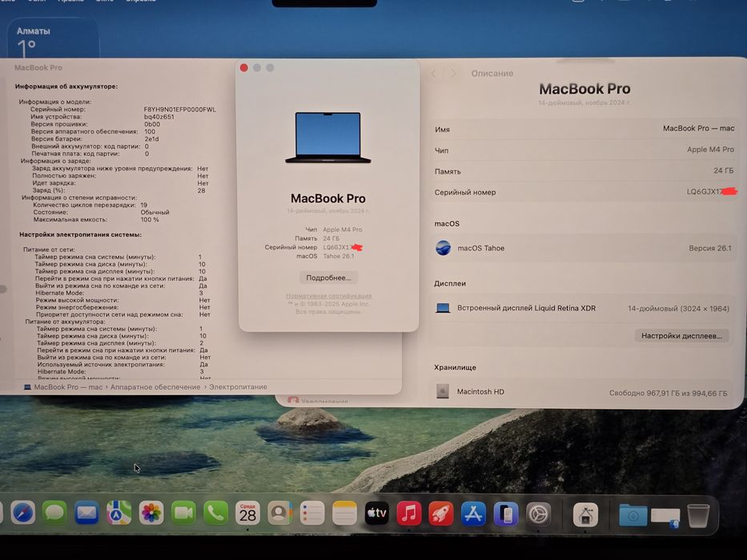
Task: Click Описание title in Settings toolbar
Action: tap(492, 74)
